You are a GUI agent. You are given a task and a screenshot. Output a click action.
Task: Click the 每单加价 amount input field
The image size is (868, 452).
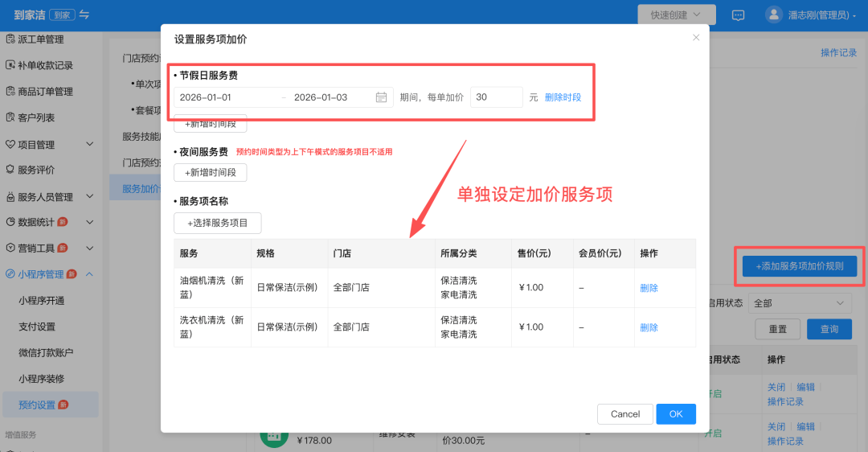click(x=496, y=97)
